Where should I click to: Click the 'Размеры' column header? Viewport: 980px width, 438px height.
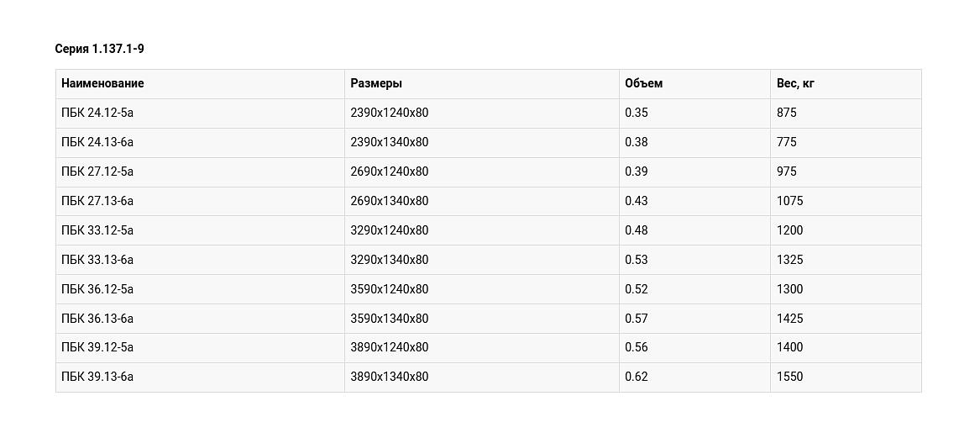[376, 83]
